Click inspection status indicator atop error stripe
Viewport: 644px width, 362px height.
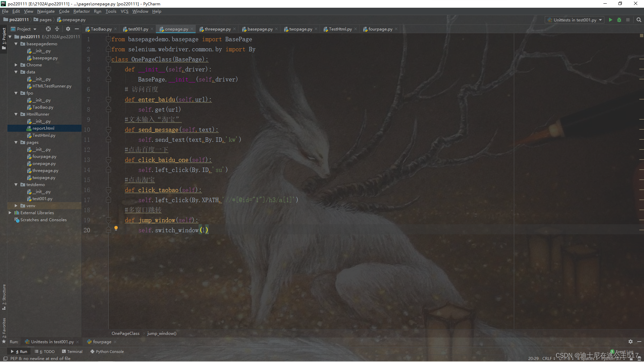point(641,36)
